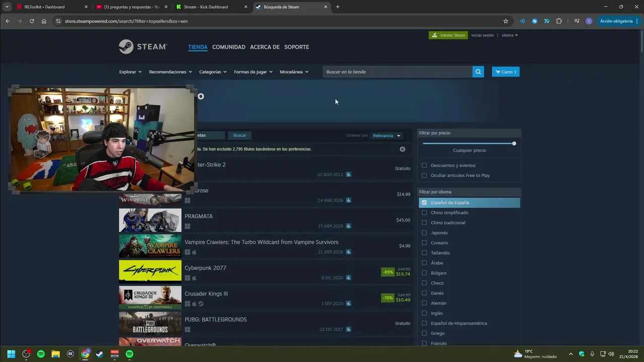Go to the TIENDA section
Viewport: 644px width, 362px height.
click(x=198, y=47)
